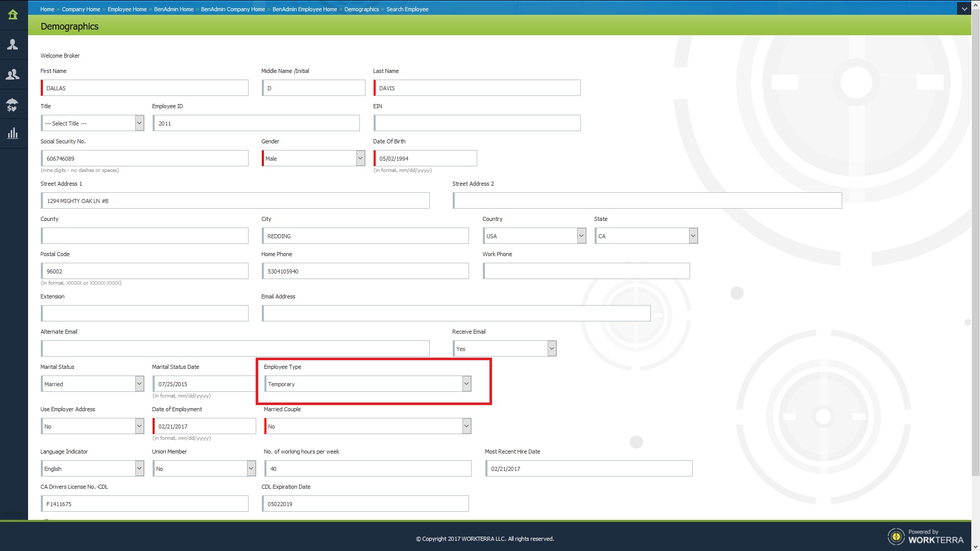Click the Home Phone field
The height and width of the screenshot is (551, 980).
pyautogui.click(x=365, y=271)
